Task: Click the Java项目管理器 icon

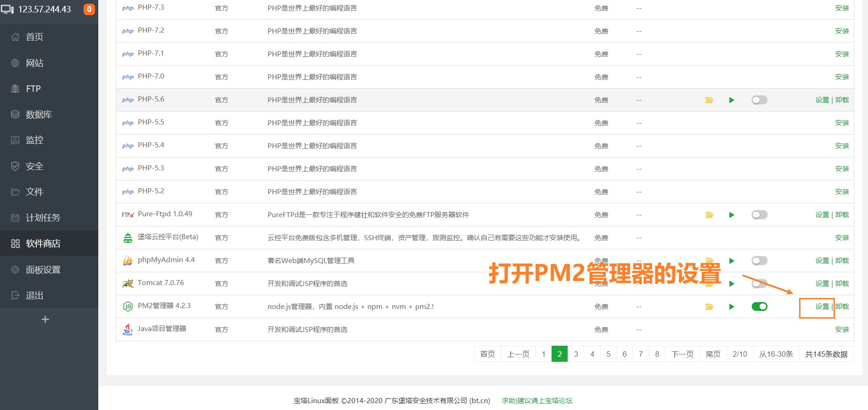Action: (128, 329)
